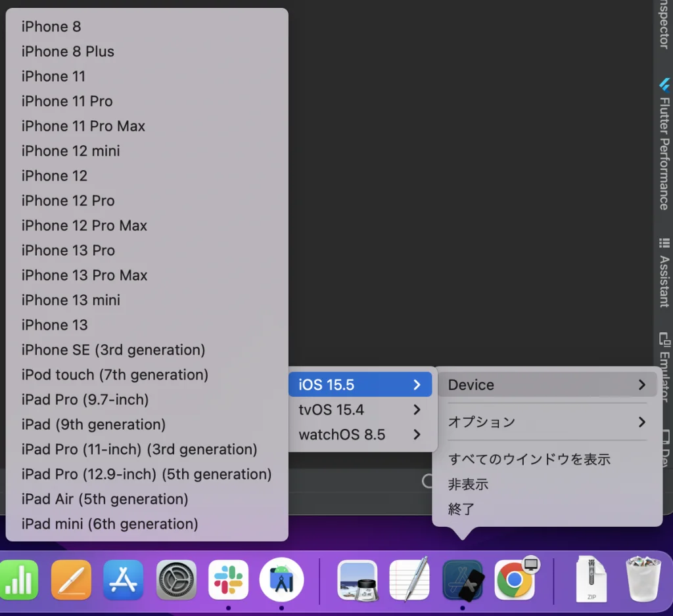The height and width of the screenshot is (616, 673).
Task: Pick iPad Pro (12.9-inch) (5th generation)
Action: pyautogui.click(x=147, y=474)
